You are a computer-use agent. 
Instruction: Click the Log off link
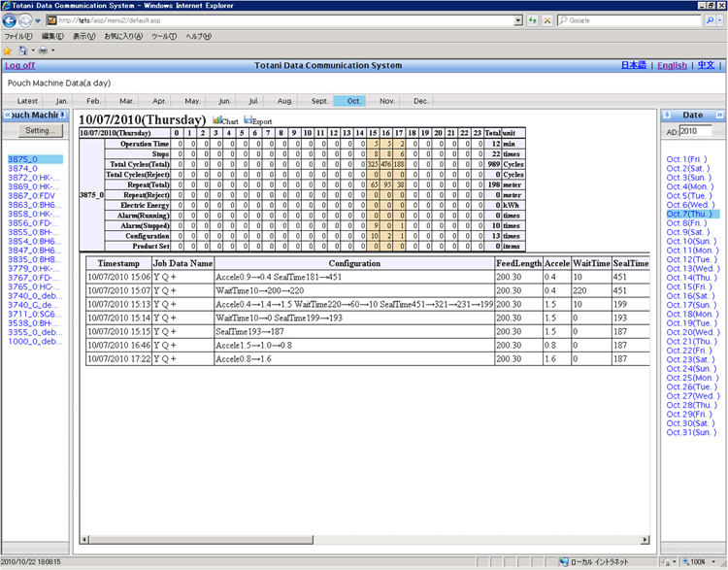[x=20, y=65]
